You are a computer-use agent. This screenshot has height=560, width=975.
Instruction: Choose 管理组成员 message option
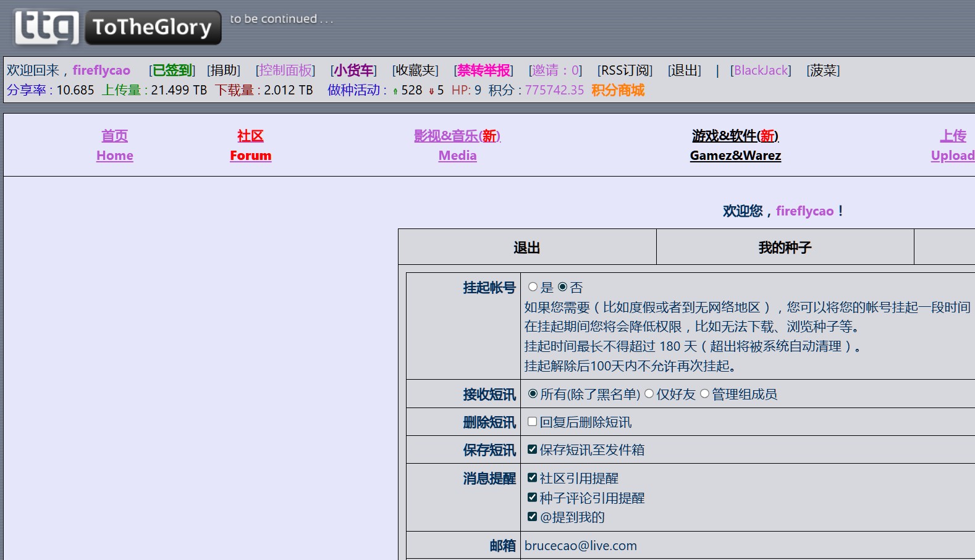(x=705, y=394)
